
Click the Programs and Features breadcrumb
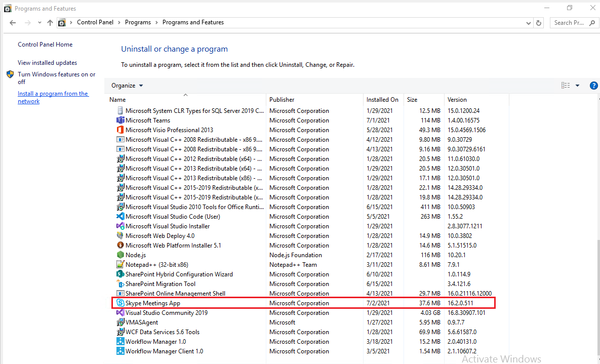coord(193,22)
